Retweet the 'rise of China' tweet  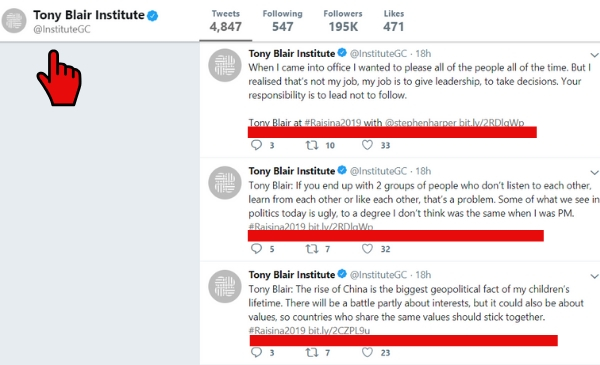point(312,352)
